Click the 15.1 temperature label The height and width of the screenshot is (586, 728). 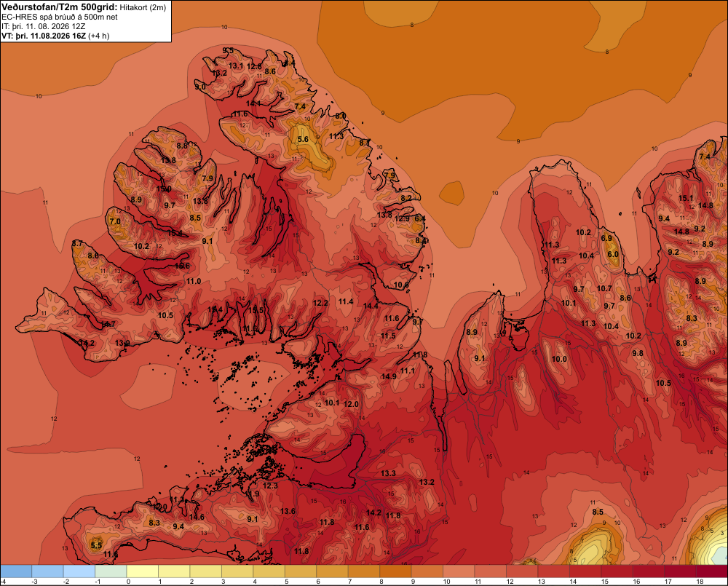pos(686,198)
